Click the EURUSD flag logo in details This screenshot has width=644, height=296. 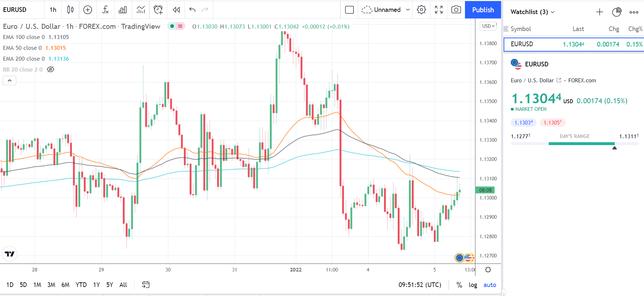pos(516,64)
